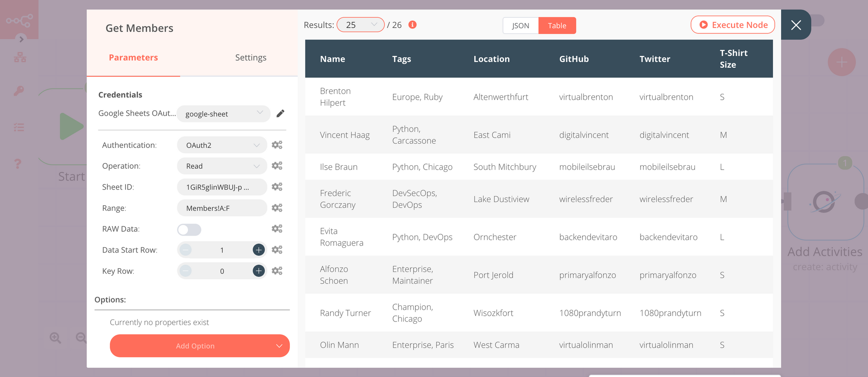The width and height of the screenshot is (868, 377).
Task: Click the DevSecOps, DevOps tags cell
Action: pyautogui.click(x=414, y=199)
